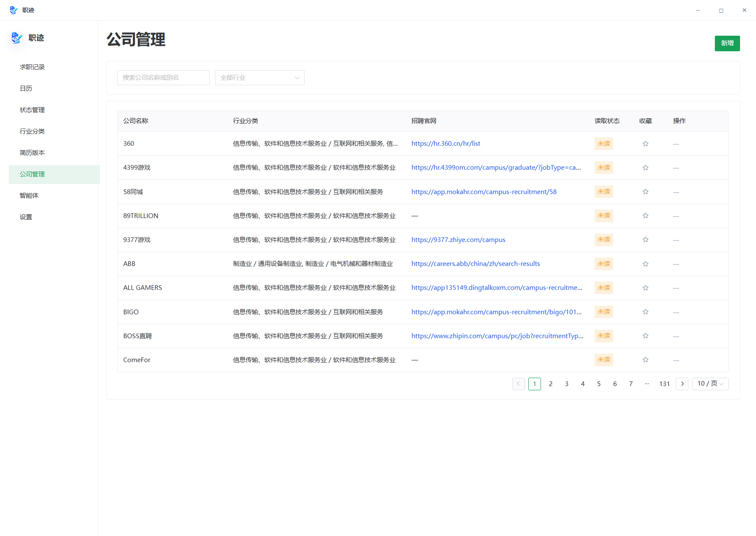Mark 58同城 as favorite with star
Image resolution: width=756 pixels, height=536 pixels.
646,191
